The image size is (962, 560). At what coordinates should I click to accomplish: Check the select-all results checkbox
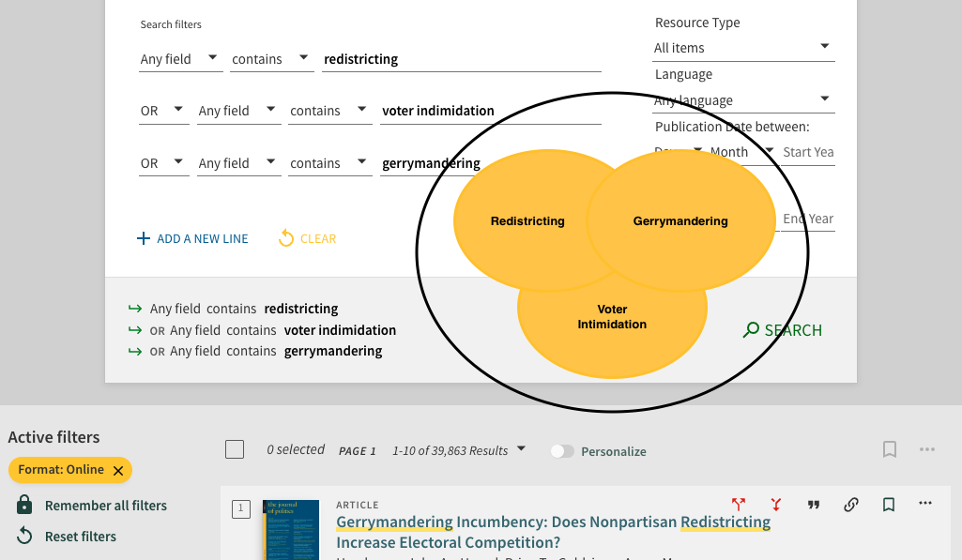[x=235, y=449]
